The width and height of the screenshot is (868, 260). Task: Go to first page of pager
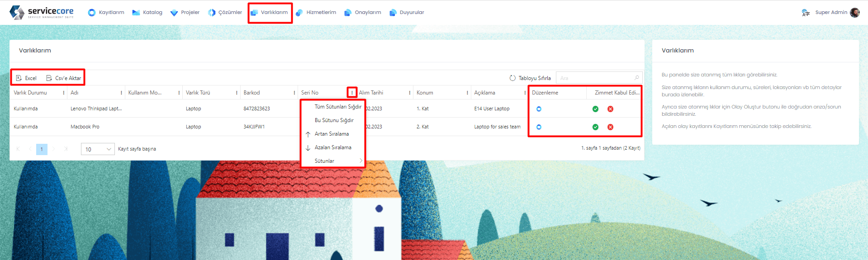pyautogui.click(x=18, y=149)
